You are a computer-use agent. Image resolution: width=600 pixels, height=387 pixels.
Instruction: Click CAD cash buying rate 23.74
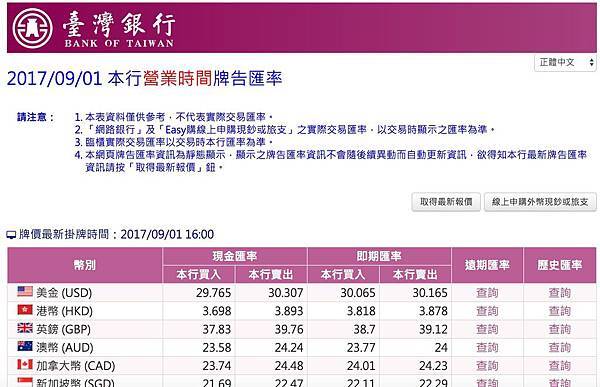pos(217,366)
